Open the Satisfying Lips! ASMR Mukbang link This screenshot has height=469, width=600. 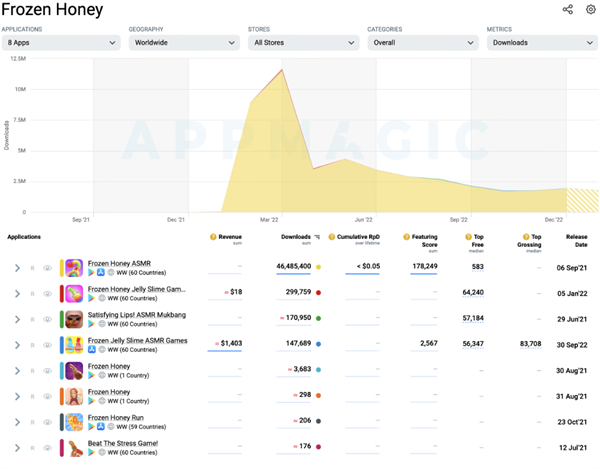pos(137,314)
